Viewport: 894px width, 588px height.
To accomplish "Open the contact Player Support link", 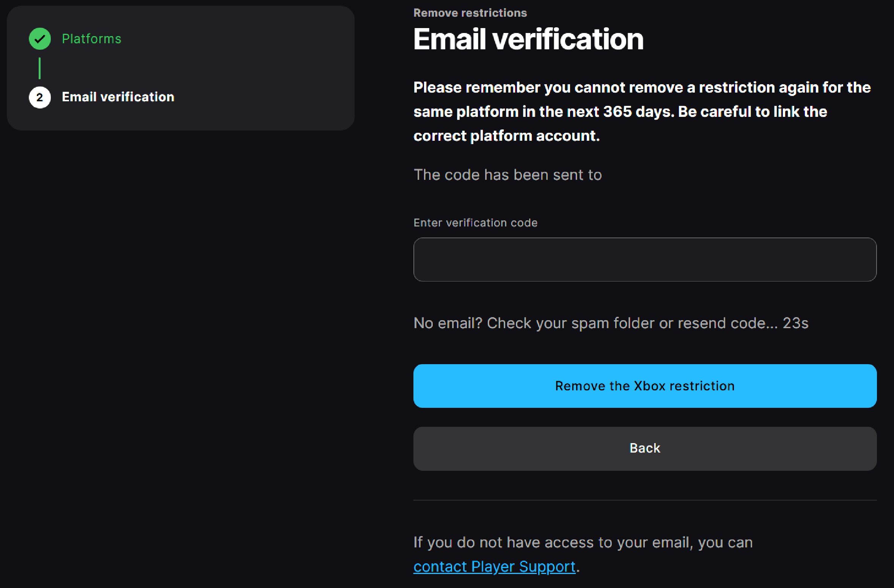I will [494, 567].
